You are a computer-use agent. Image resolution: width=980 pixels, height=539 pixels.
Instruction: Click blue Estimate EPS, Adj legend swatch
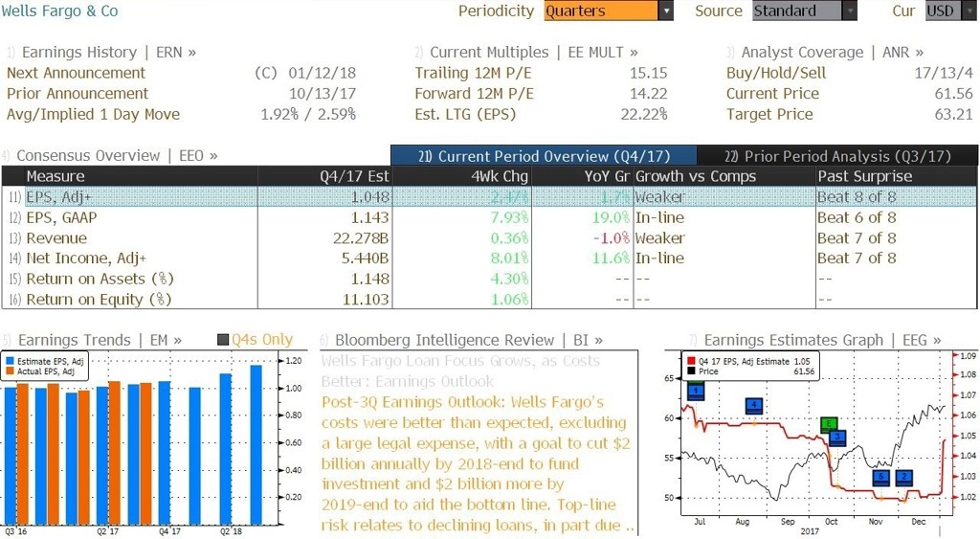coord(10,362)
